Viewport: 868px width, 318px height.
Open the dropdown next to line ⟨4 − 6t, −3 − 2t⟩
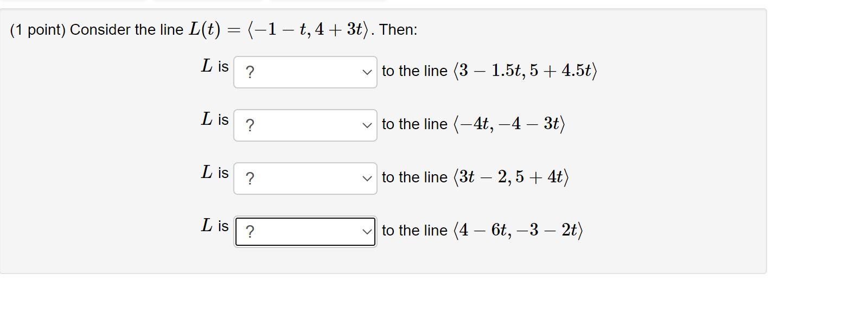[304, 232]
